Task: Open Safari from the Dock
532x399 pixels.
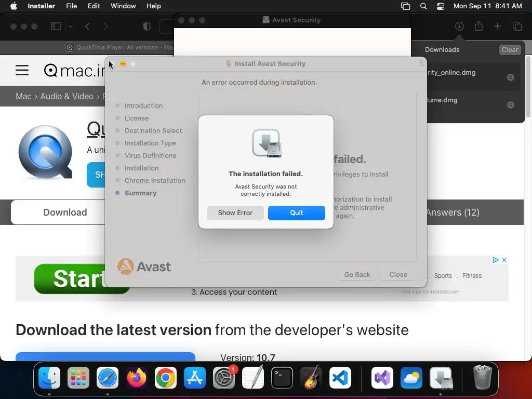Action: (108, 378)
